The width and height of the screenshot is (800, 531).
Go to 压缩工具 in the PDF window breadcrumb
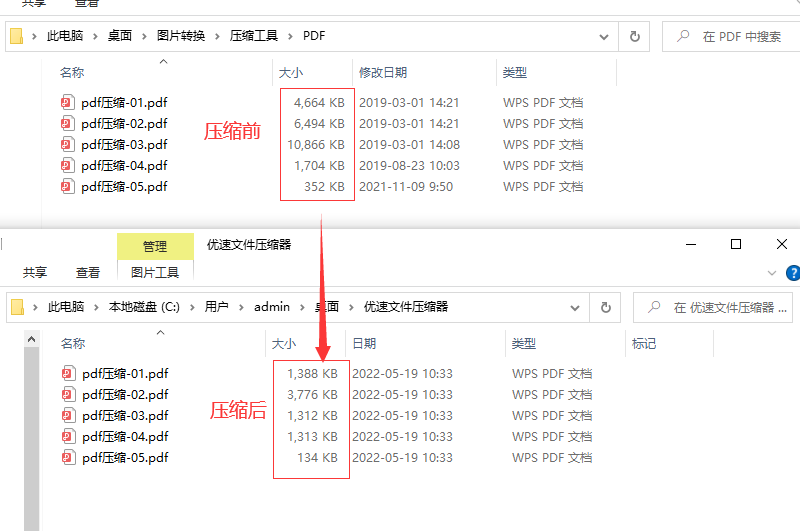click(254, 36)
